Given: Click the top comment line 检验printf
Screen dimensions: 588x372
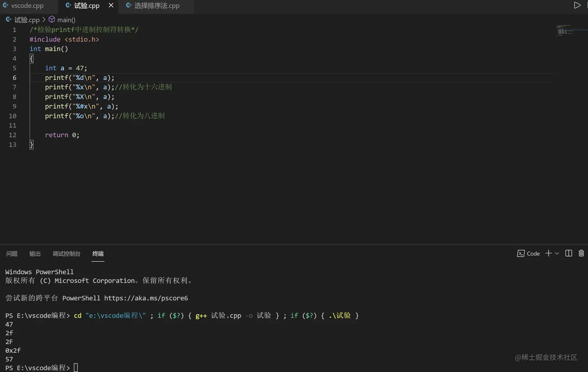Looking at the screenshot, I should [84, 30].
